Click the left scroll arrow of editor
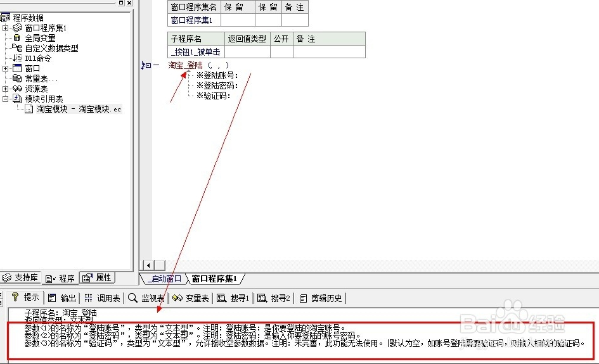The width and height of the screenshot is (599, 364). (x=148, y=265)
